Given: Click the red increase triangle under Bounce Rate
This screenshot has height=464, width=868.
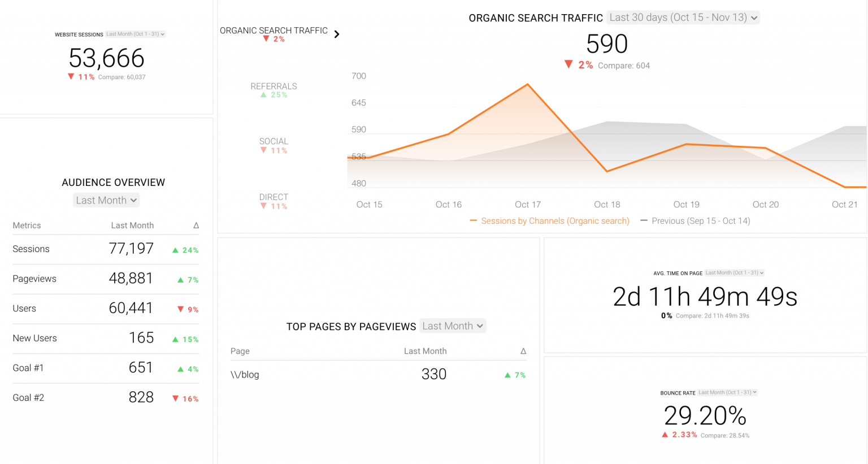Looking at the screenshot, I should (x=665, y=435).
